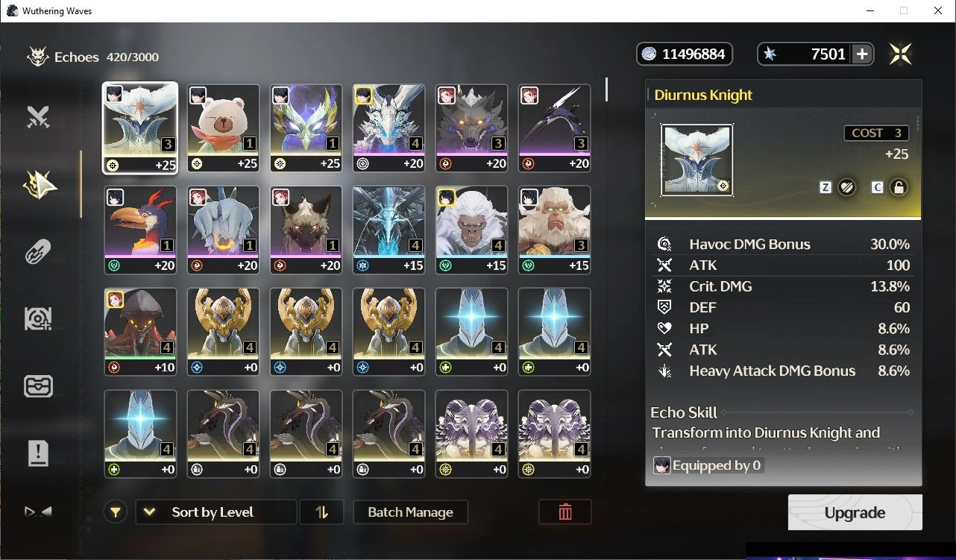Click the plus to add Astrite currency
Screen dimensions: 956x560
click(x=862, y=54)
